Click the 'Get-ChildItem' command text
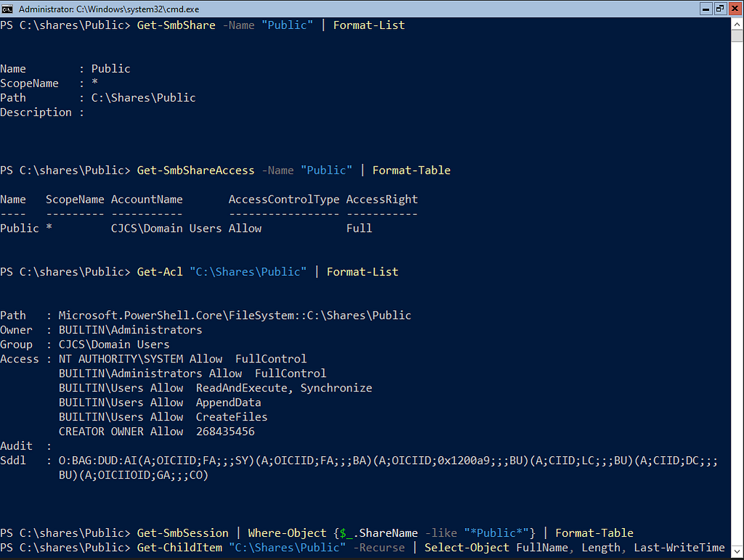Screen dimensions: 744x560 pos(179,548)
